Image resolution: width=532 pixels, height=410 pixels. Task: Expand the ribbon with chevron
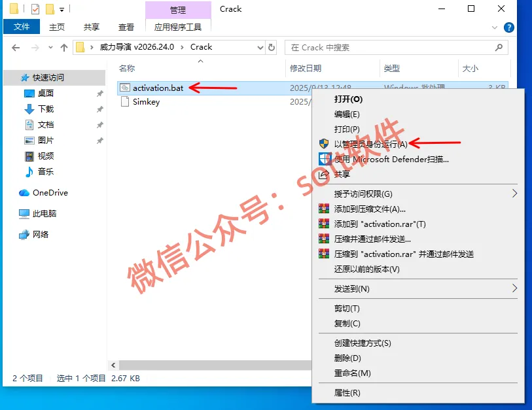[x=494, y=27]
